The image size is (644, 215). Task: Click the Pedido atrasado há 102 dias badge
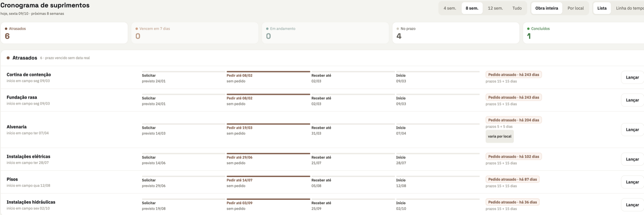(x=513, y=157)
